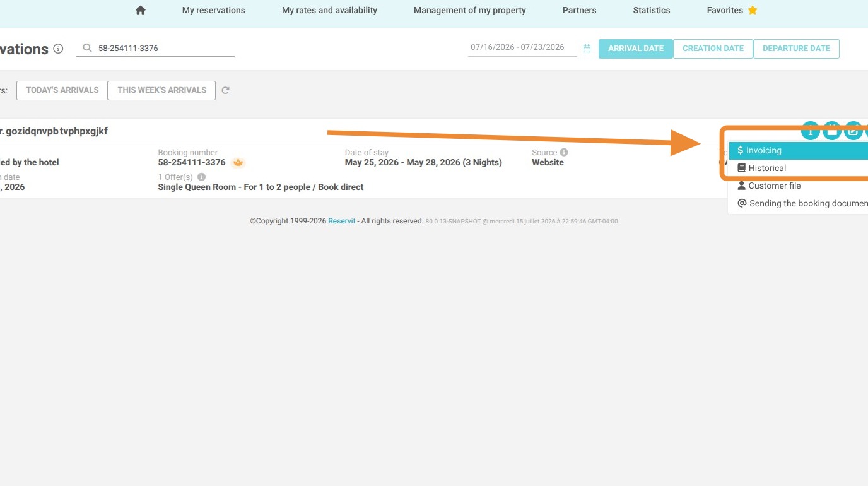
Task: Select the CREATION DATE filter
Action: point(713,49)
